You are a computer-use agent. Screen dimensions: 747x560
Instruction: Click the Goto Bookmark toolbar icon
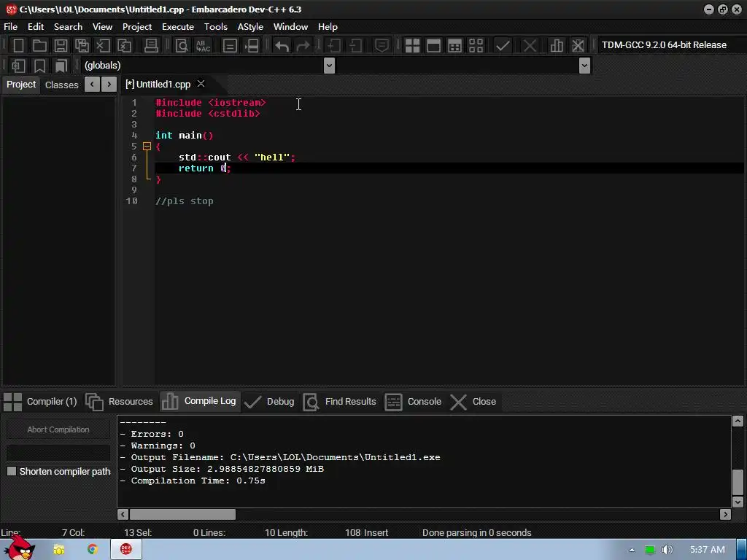pyautogui.click(x=61, y=65)
